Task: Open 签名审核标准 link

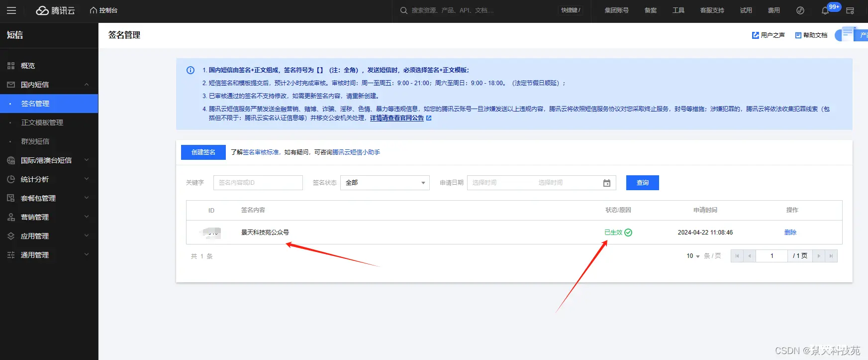Action: pos(261,152)
